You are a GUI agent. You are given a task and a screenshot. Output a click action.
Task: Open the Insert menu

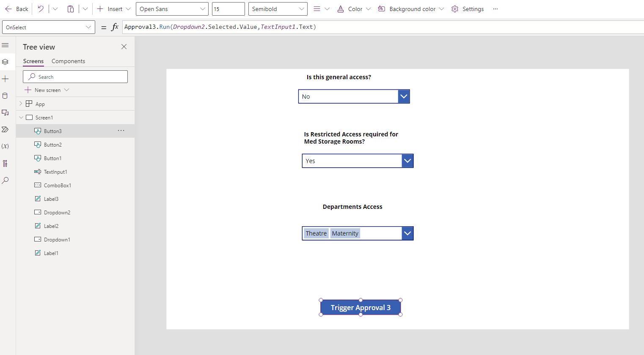coord(114,9)
